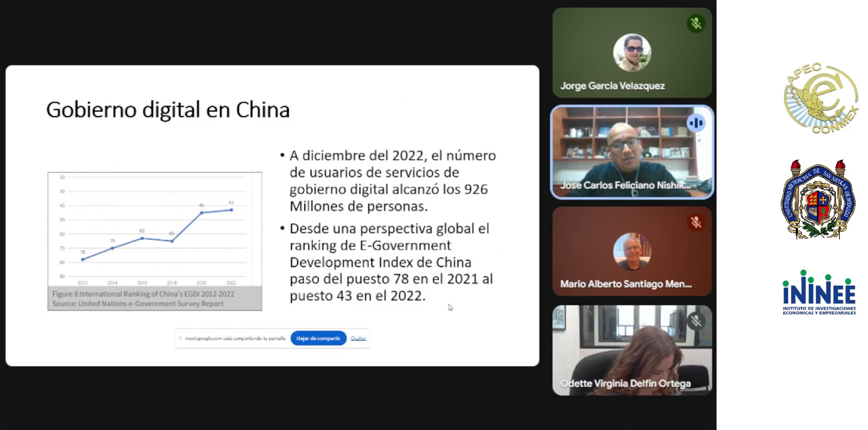
Task: Click the 2022 data point labeled 43
Action: pos(231,210)
